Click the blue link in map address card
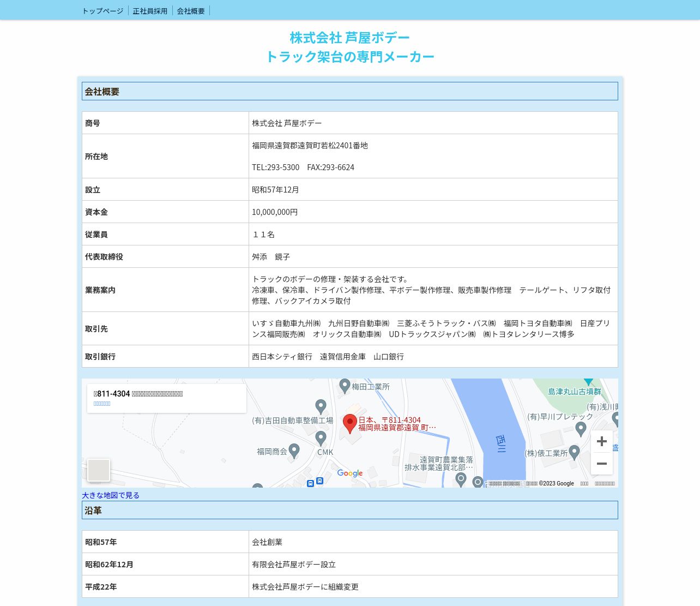The width and height of the screenshot is (700, 606). [x=102, y=404]
